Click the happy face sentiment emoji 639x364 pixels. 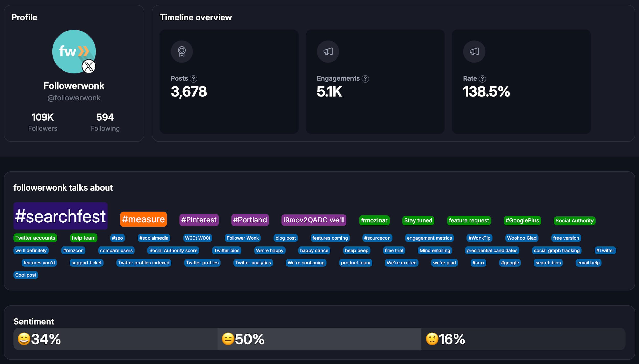tap(24, 339)
